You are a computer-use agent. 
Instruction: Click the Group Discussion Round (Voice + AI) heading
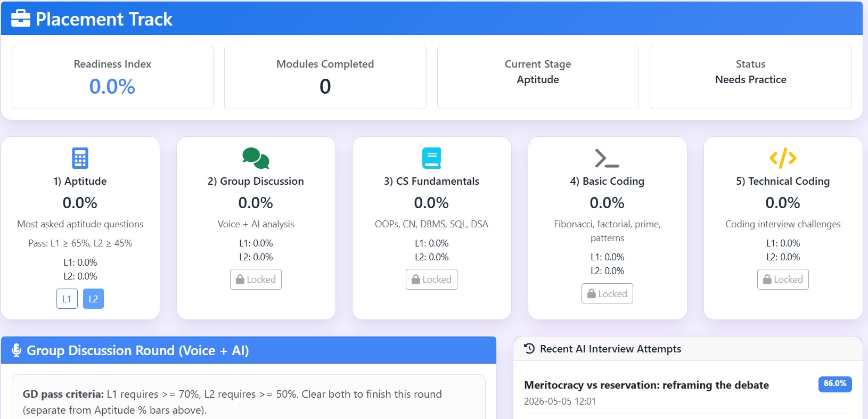(x=138, y=350)
